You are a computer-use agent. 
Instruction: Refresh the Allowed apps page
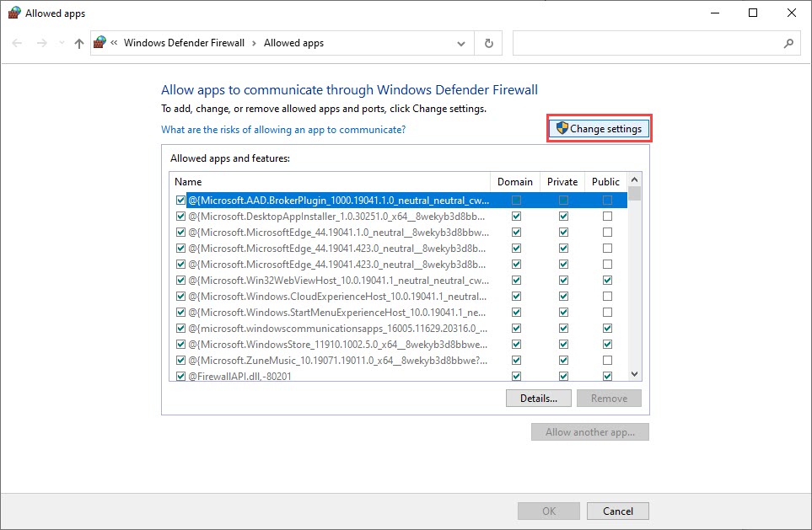click(488, 44)
